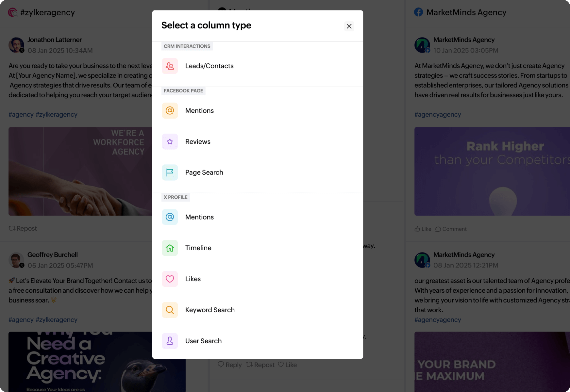The width and height of the screenshot is (570, 392).
Task: Close the Select a column type dialog
Action: click(x=349, y=26)
